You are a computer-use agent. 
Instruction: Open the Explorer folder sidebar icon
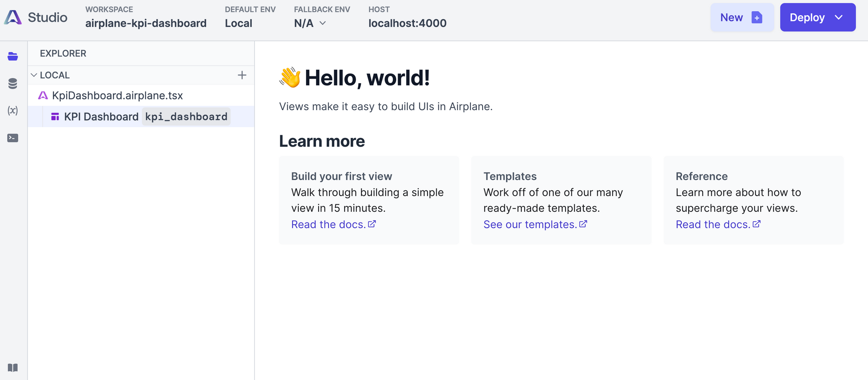(13, 56)
